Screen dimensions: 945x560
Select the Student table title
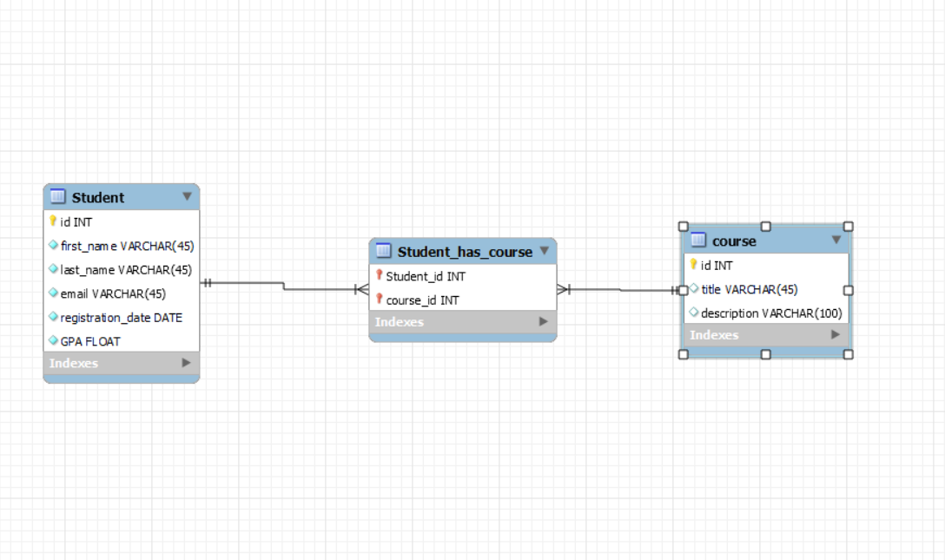96,196
